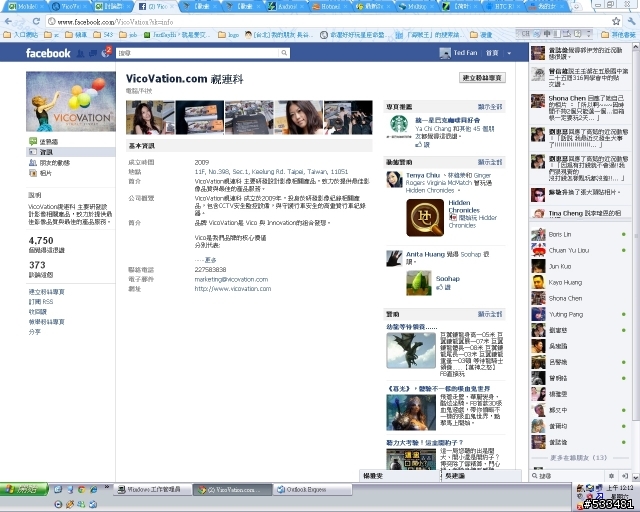Open notifications globe showing 2 alerts

pyautogui.click(x=106, y=53)
